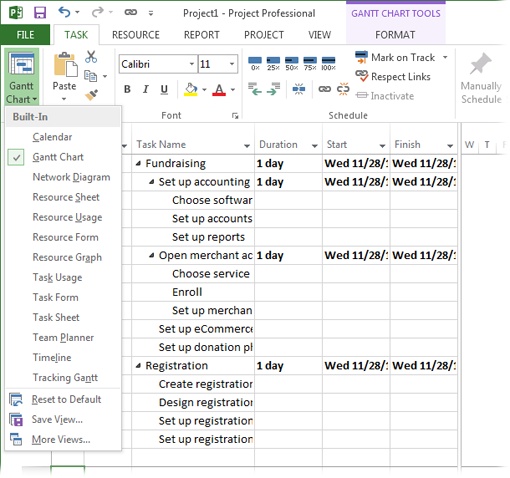
Task: Collapse the Fundraising summary task
Action: [138, 163]
